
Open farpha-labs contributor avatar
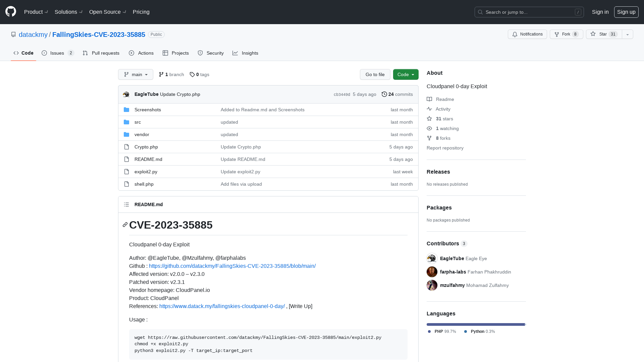pyautogui.click(x=432, y=272)
